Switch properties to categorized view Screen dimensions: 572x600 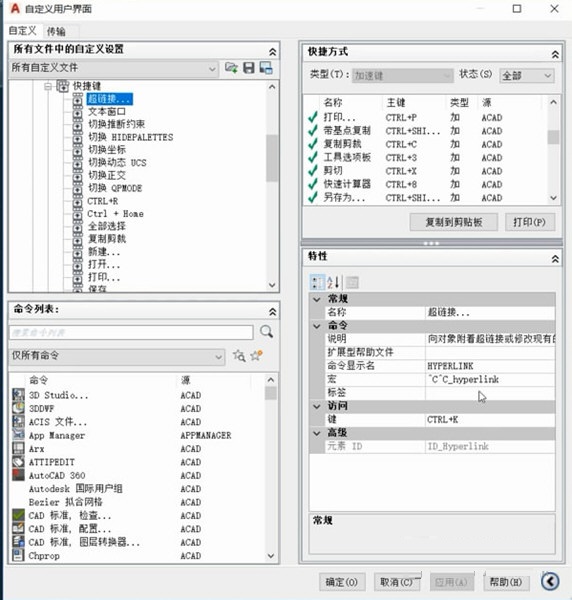click(x=317, y=282)
